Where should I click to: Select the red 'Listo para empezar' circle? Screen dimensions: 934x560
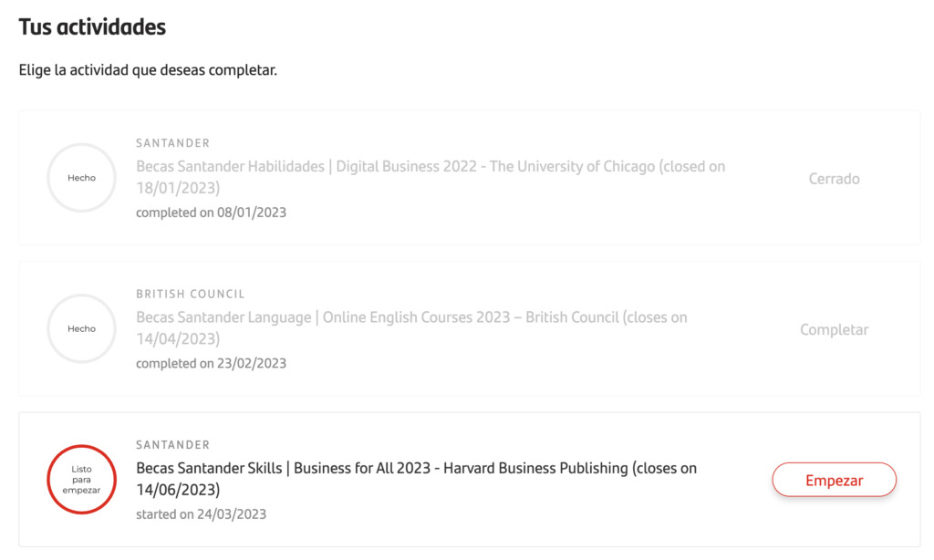81,480
